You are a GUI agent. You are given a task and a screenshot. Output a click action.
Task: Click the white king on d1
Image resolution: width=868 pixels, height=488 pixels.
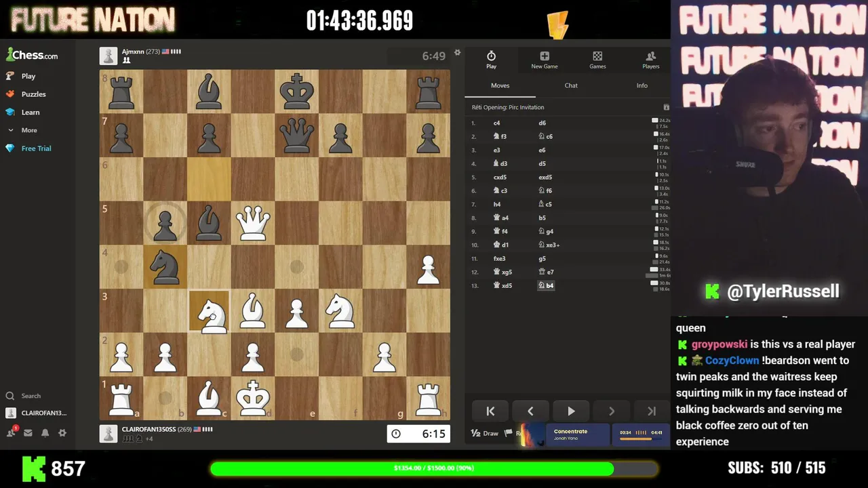tap(253, 398)
